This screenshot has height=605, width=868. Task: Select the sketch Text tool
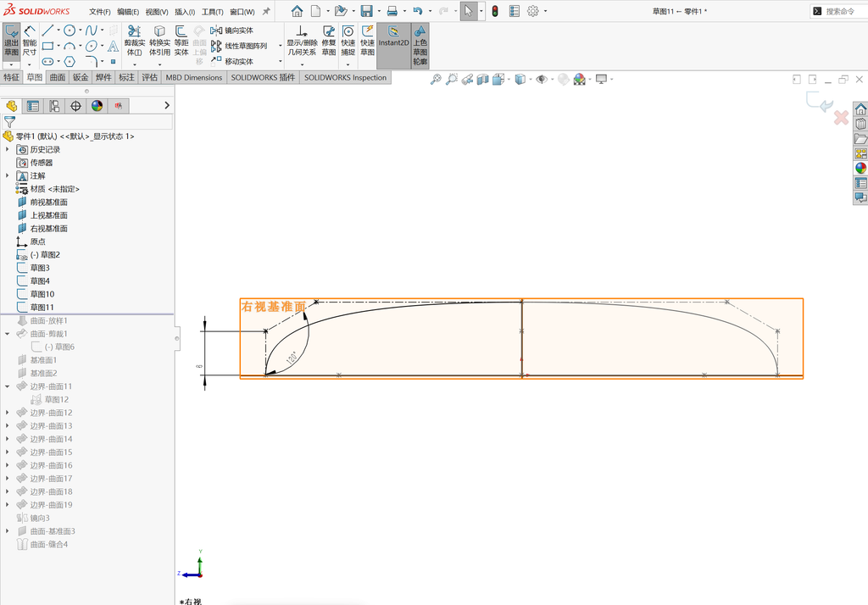(x=113, y=46)
